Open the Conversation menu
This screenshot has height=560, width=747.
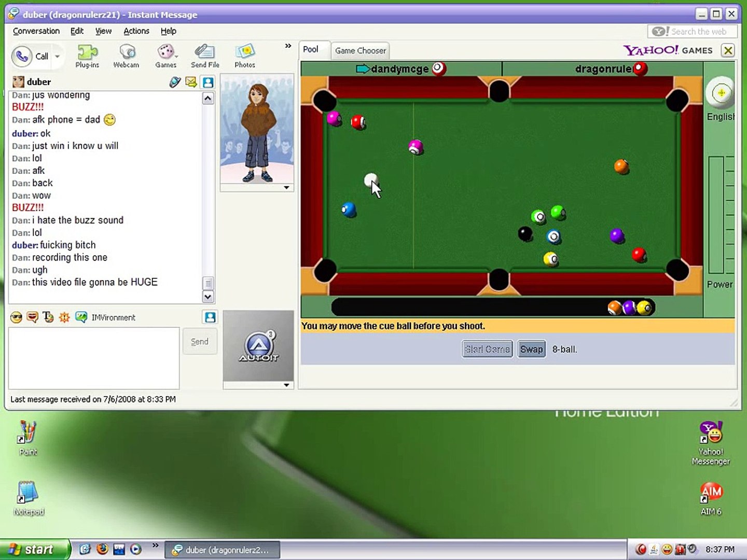36,31
